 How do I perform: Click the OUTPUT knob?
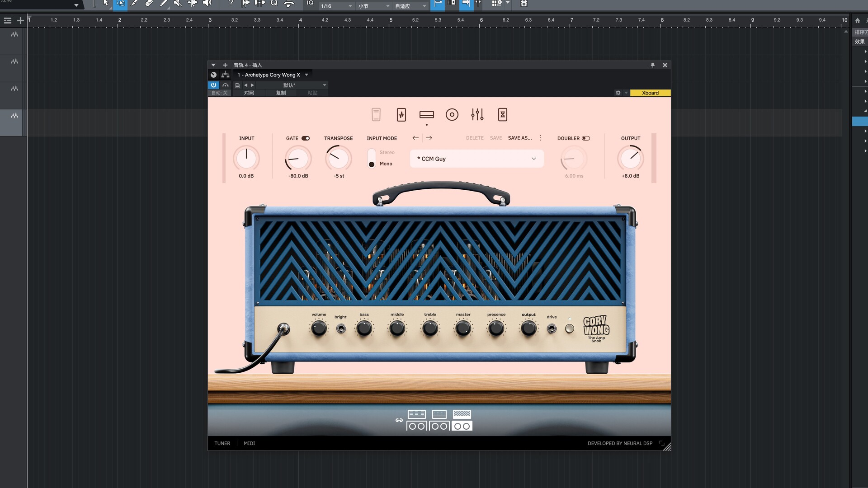(630, 158)
